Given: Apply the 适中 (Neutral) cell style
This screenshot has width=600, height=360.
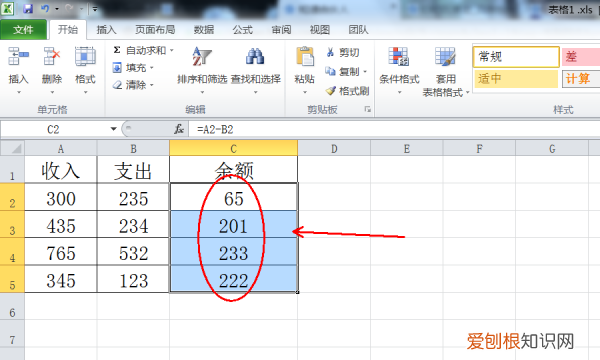Looking at the screenshot, I should point(516,79).
